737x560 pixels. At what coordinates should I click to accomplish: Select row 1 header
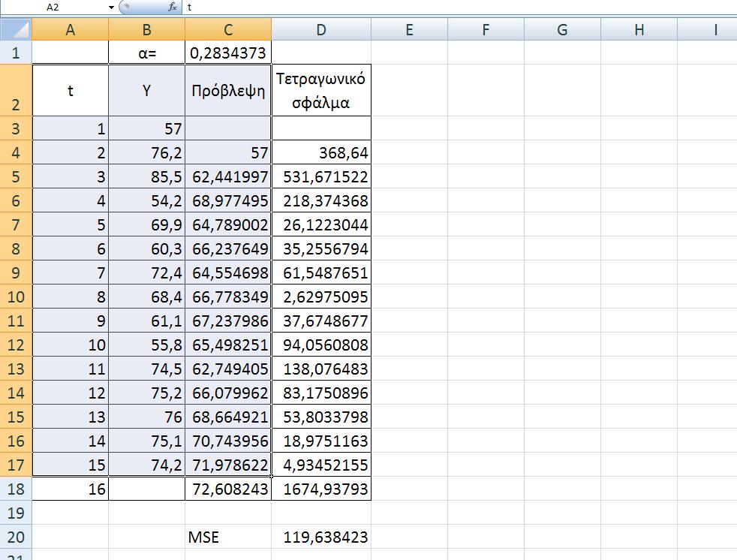[x=16, y=53]
